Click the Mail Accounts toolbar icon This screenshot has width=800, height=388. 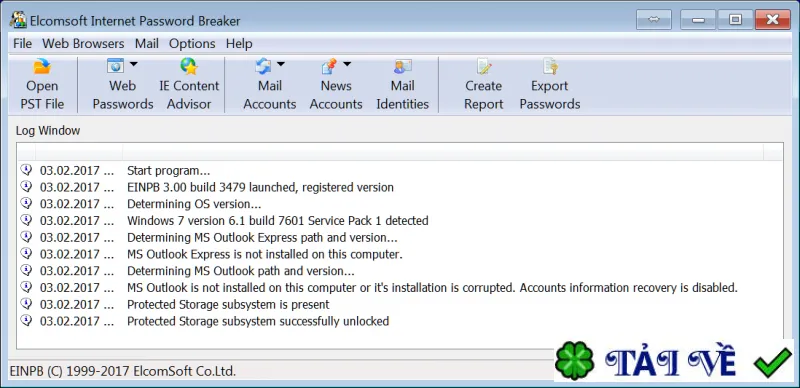pyautogui.click(x=263, y=66)
